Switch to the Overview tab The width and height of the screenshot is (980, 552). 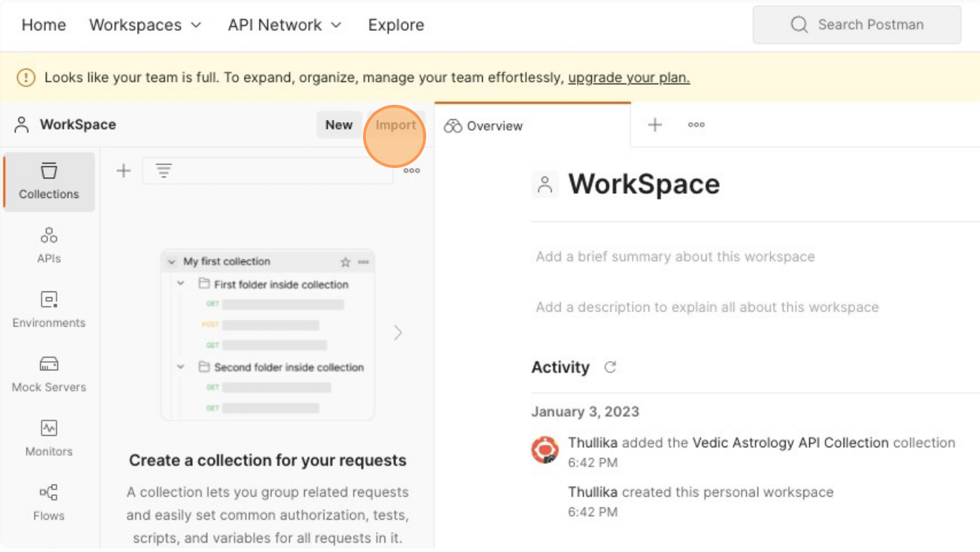[484, 126]
